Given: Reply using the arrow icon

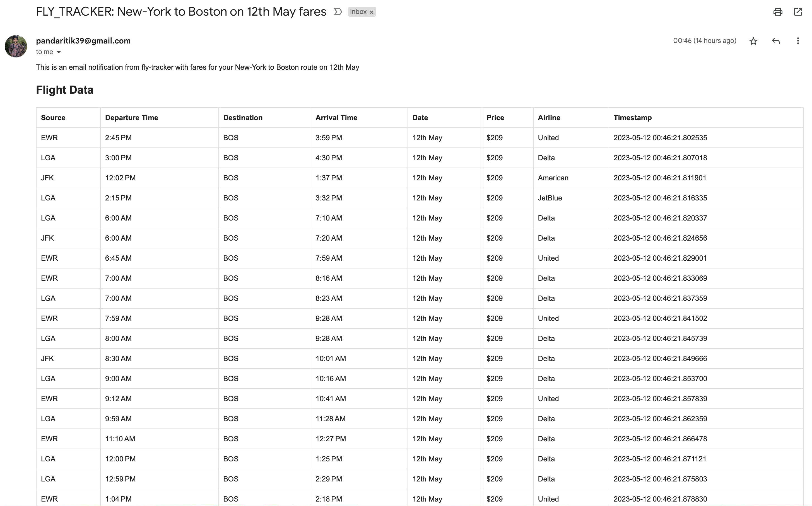Looking at the screenshot, I should pos(776,41).
